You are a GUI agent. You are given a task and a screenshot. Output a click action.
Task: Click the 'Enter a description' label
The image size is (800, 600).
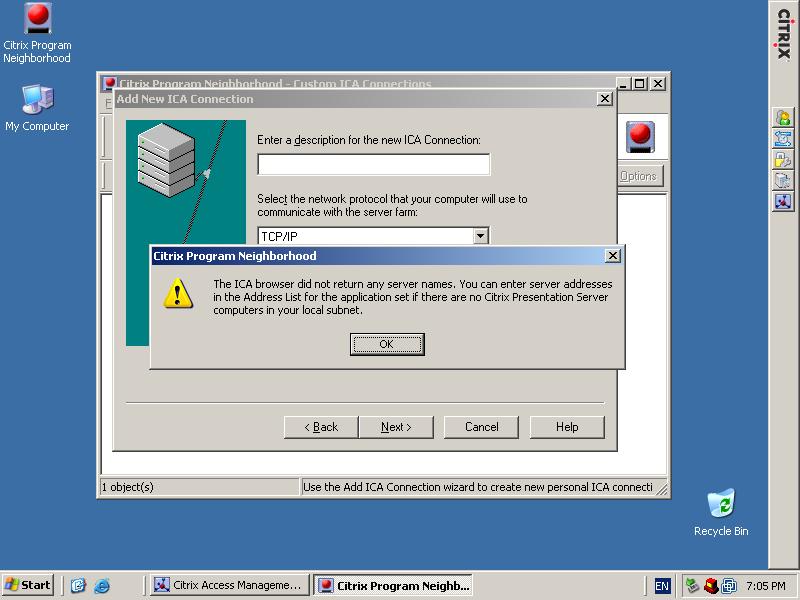click(369, 140)
